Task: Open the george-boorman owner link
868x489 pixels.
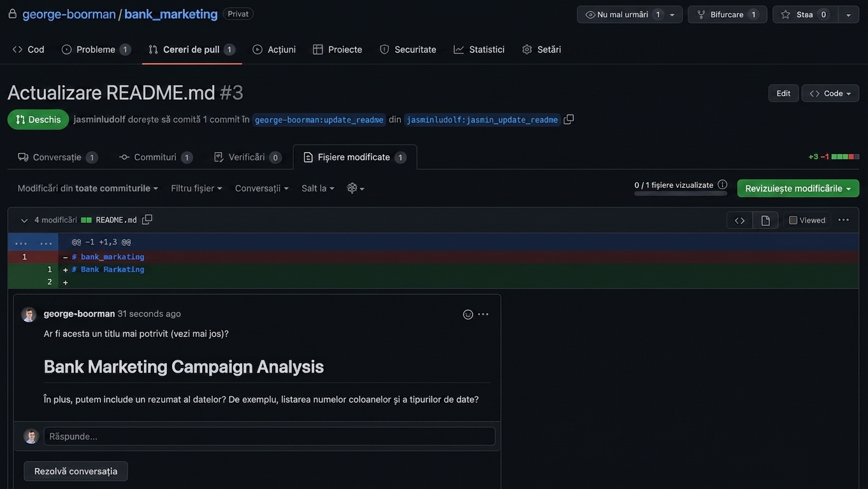Action: point(69,14)
